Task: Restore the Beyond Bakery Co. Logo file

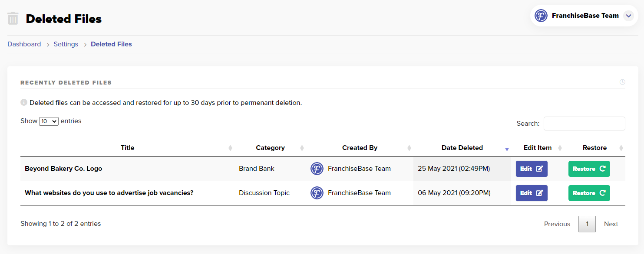Action: point(589,169)
